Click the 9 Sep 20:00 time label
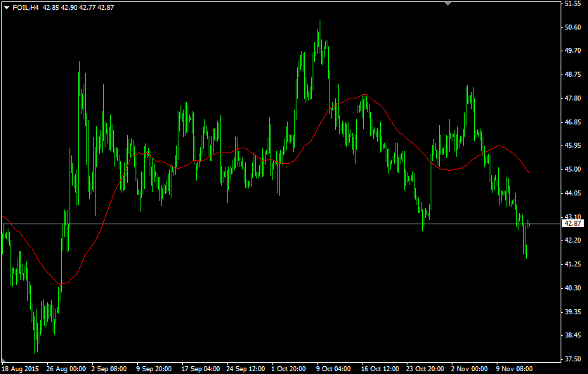The image size is (588, 374). [154, 369]
